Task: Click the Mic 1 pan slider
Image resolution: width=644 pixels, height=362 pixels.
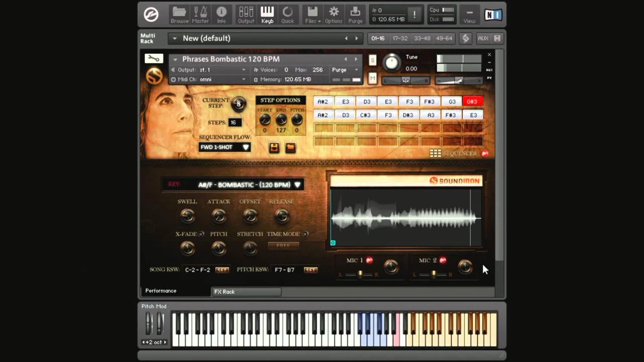Action: tap(360, 275)
